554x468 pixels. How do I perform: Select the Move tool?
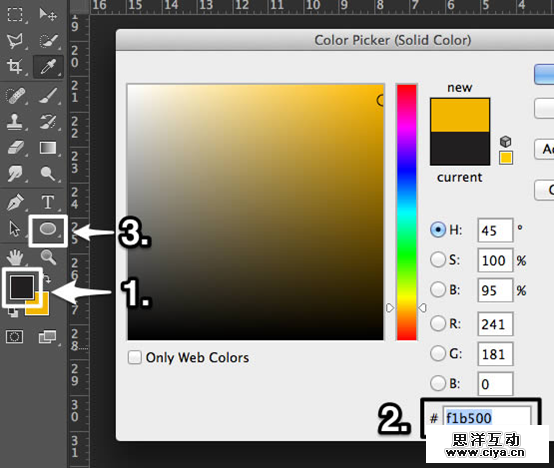click(x=48, y=14)
